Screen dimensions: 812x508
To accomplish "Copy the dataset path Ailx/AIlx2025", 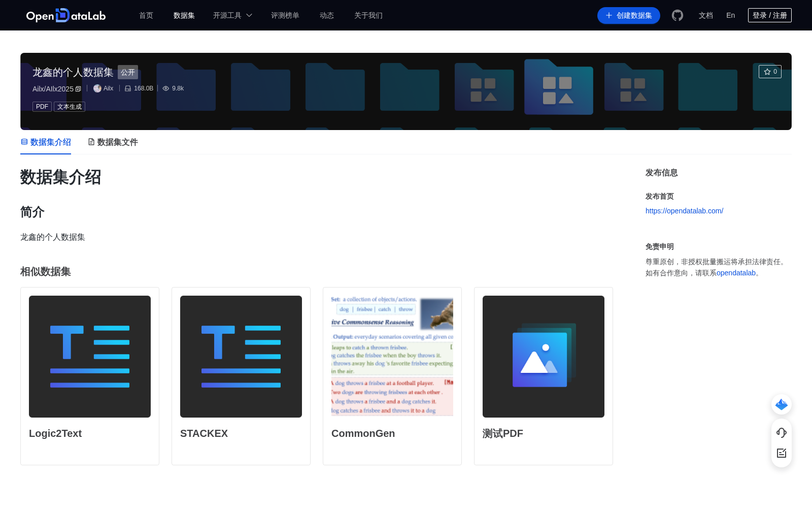I will click(78, 89).
